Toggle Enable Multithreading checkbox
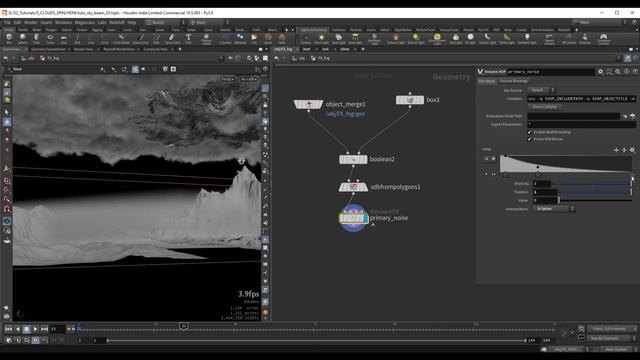Viewport: 640px width, 360px height. point(529,132)
